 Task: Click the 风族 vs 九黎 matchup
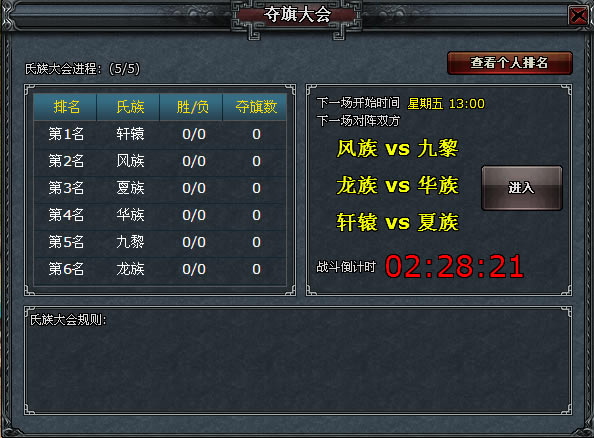(397, 149)
